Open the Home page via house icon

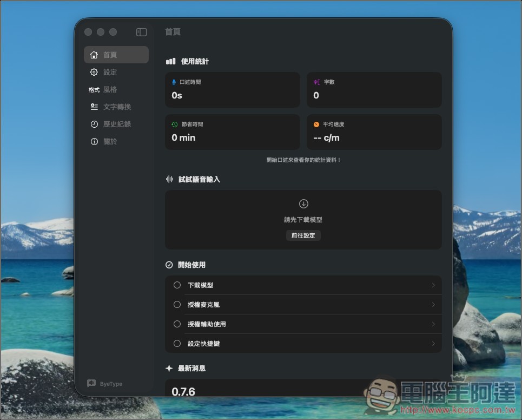(94, 55)
